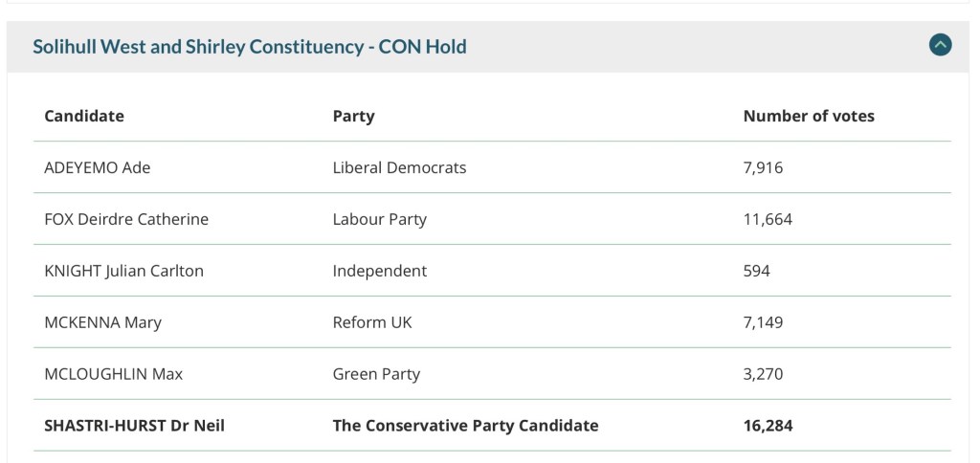Select candidate name KNIGHT Julian Carlton
980x463 pixels.
[x=124, y=271]
